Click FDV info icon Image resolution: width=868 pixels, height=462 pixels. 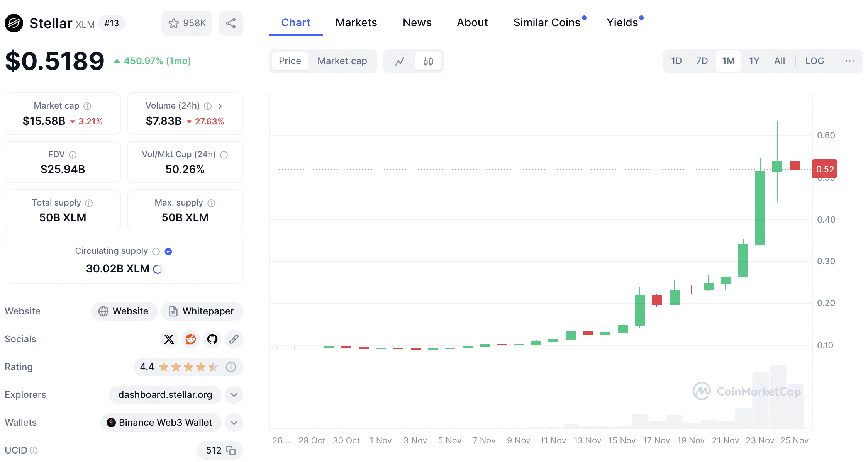[x=73, y=155]
